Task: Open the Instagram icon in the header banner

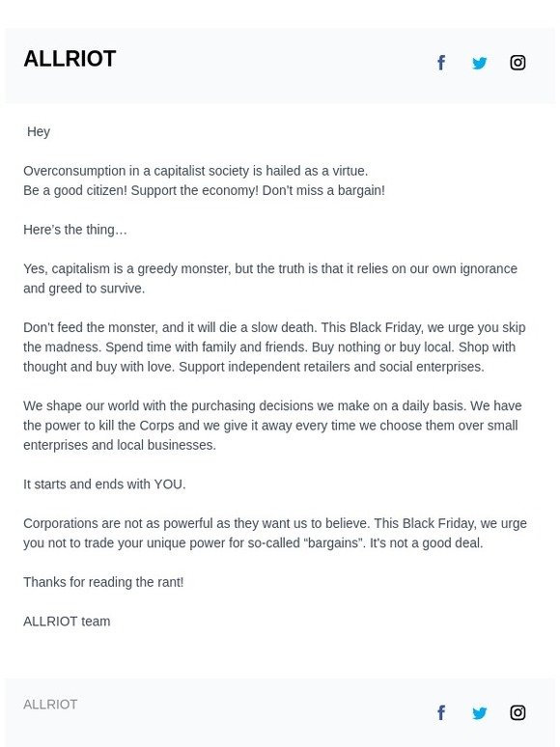Action: coord(518,63)
